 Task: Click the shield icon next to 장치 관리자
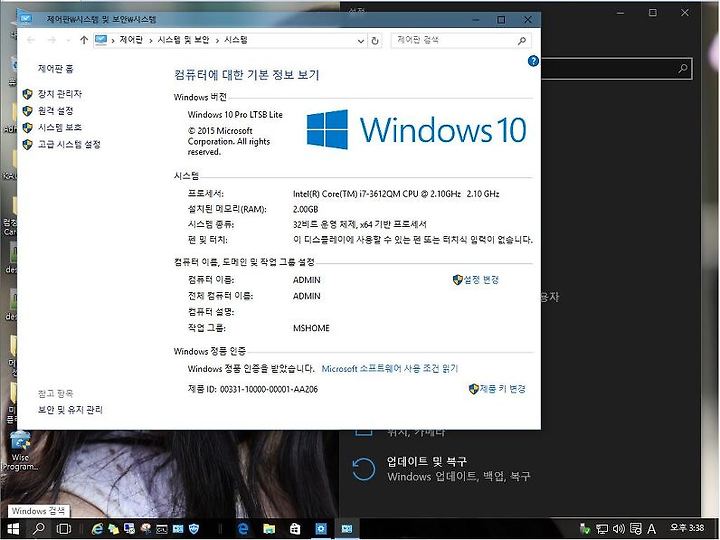pyautogui.click(x=28, y=94)
